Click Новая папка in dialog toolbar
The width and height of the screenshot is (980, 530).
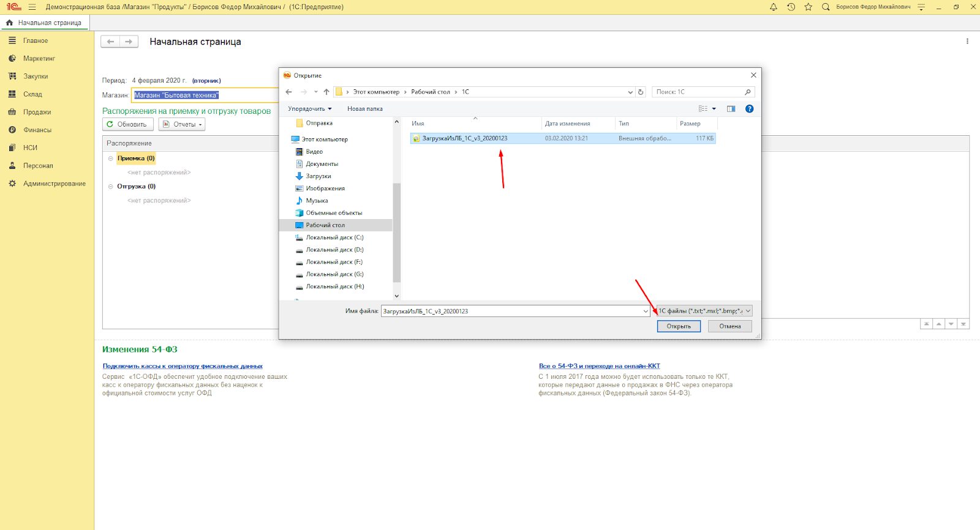click(x=365, y=109)
